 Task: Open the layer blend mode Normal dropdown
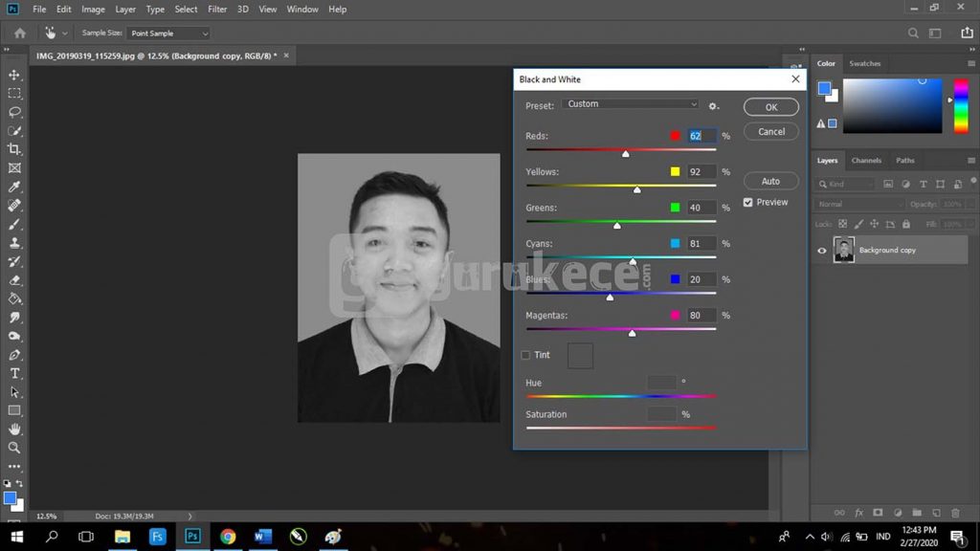tap(858, 205)
